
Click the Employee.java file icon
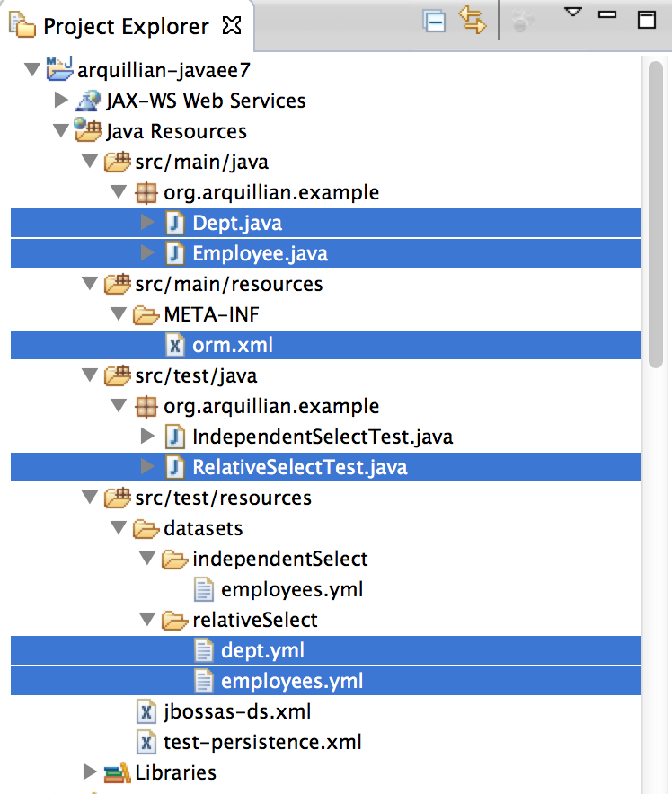(175, 253)
